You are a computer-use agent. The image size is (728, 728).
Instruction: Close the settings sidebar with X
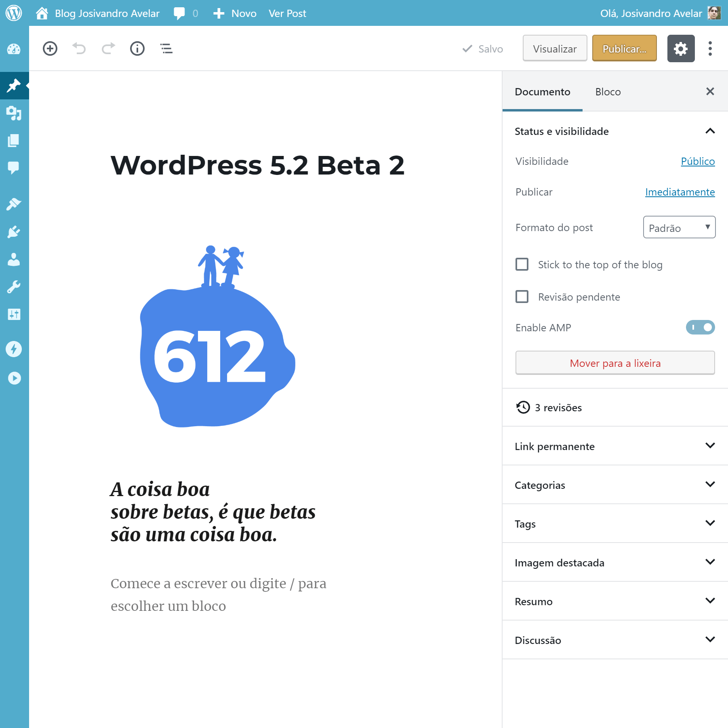(710, 91)
